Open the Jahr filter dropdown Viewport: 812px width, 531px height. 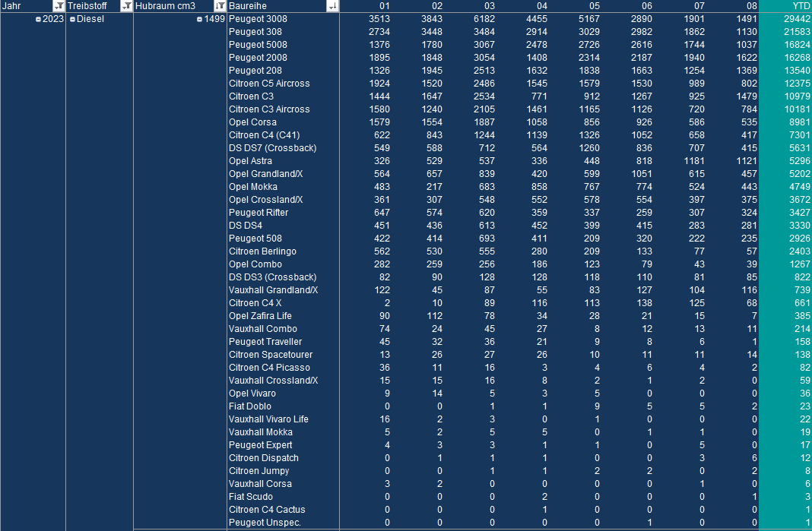[x=59, y=6]
